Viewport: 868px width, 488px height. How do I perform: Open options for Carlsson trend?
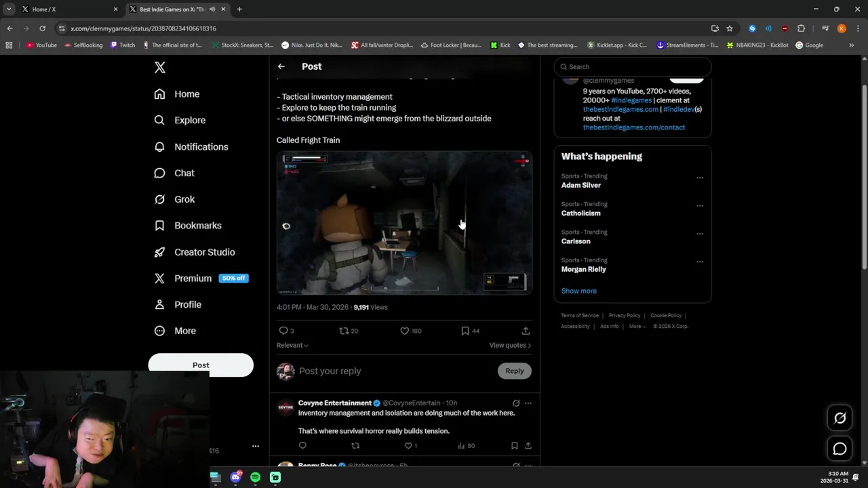pyautogui.click(x=700, y=233)
